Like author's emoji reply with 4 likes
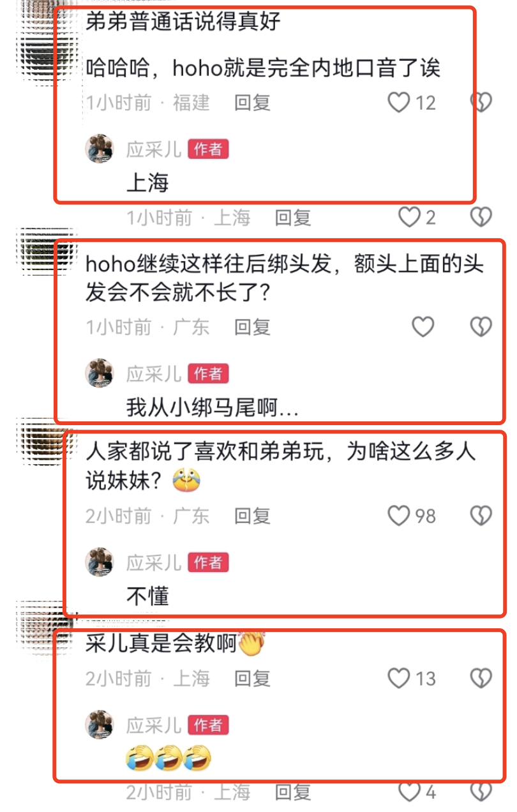Image resolution: width=517 pixels, height=812 pixels. coord(409,792)
